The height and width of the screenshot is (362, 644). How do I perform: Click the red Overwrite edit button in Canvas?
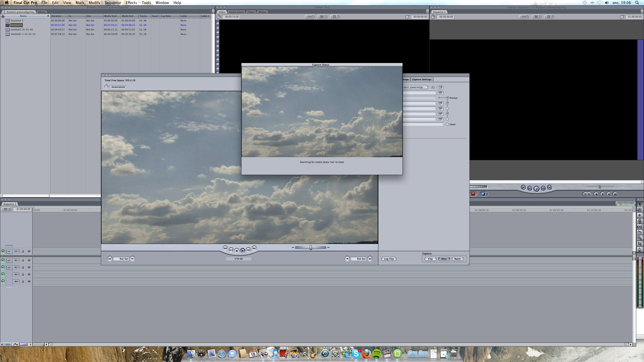click(473, 194)
